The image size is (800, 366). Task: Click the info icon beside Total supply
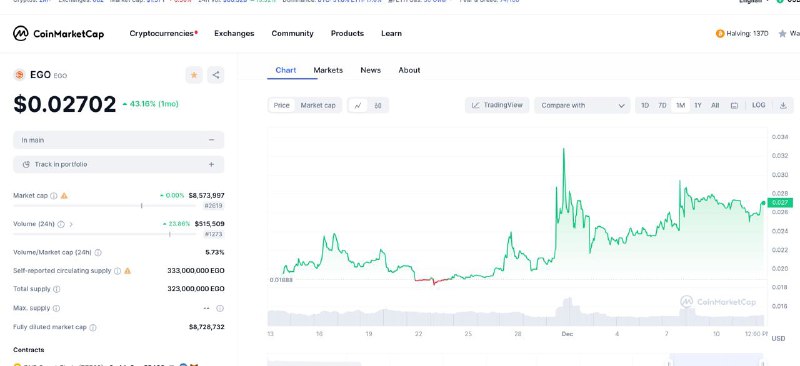[56, 289]
